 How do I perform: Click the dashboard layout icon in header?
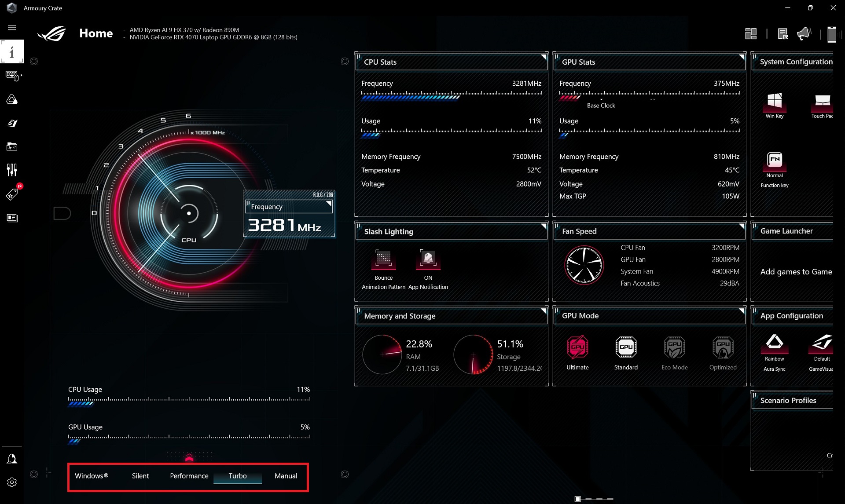click(x=751, y=34)
